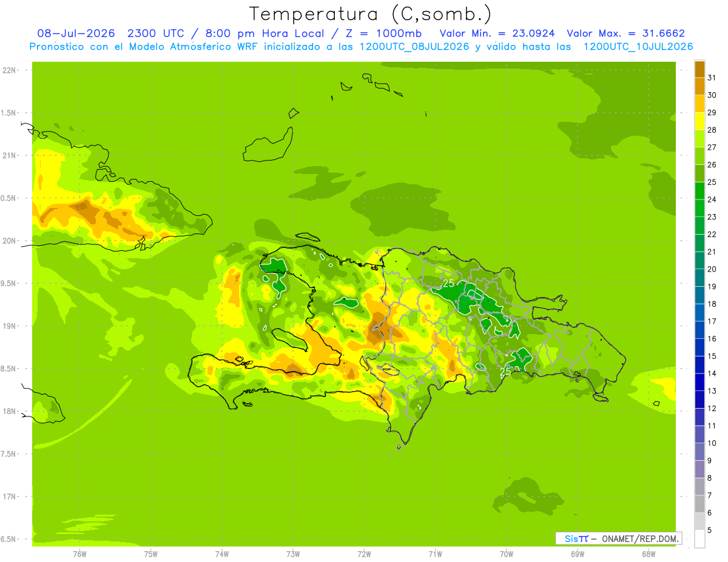728x562 pixels.
Task: Click the '69W' longitude axis label
Action: coord(578,554)
